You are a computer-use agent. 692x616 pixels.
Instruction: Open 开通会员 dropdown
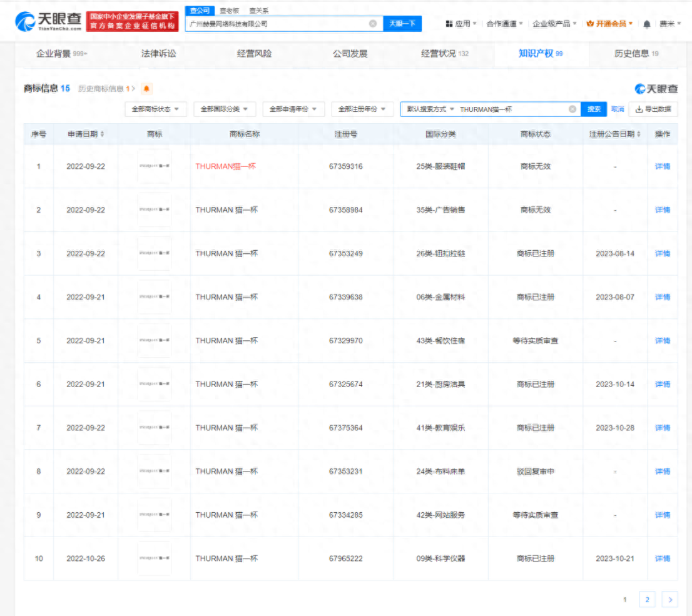609,24
